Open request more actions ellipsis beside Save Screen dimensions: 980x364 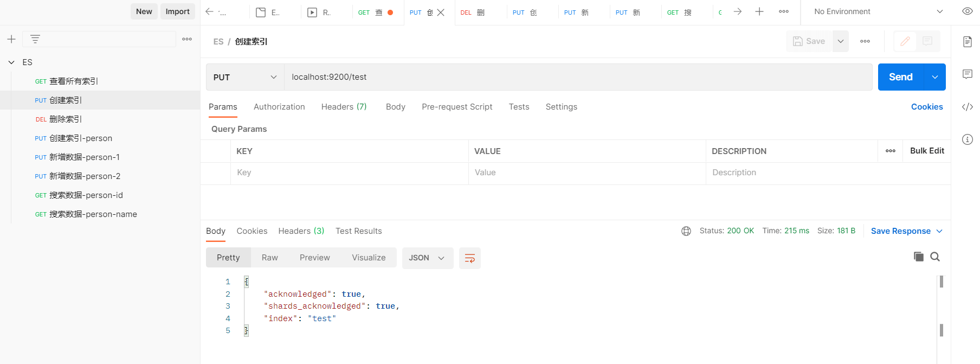point(865,41)
